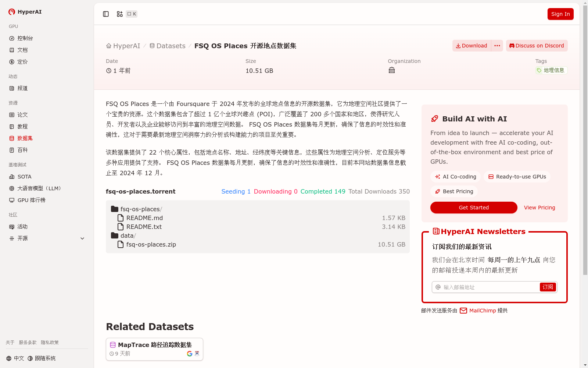The width and height of the screenshot is (588, 368).
Task: Click the Sign In button
Action: pyautogui.click(x=560, y=14)
